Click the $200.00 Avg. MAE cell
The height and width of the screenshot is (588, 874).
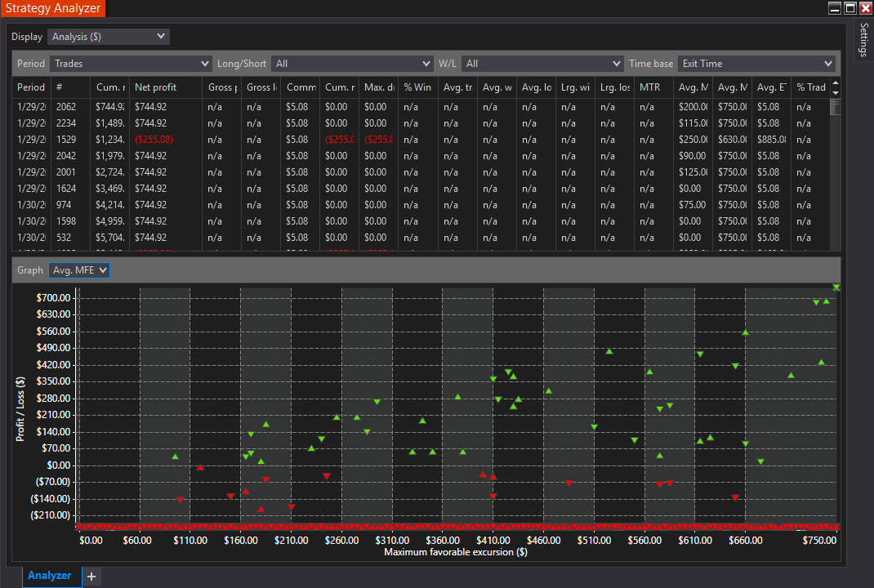[x=693, y=107]
